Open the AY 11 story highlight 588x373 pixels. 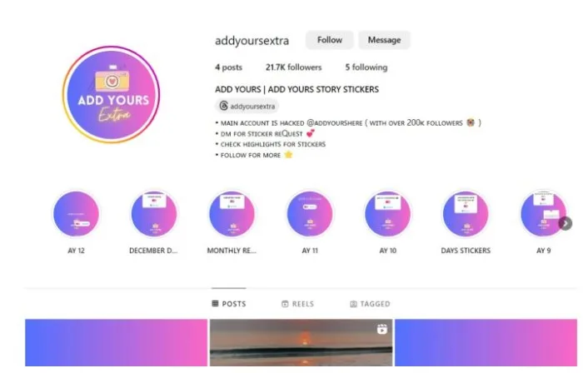tap(310, 214)
